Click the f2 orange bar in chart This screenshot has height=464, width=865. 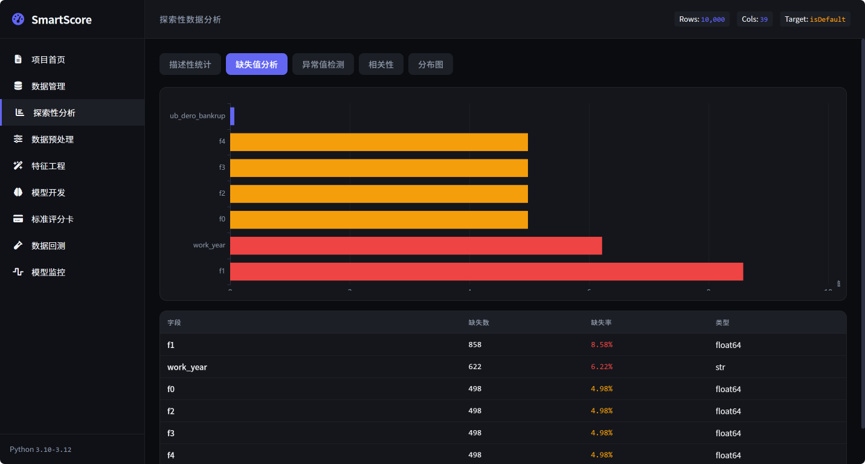tap(379, 194)
